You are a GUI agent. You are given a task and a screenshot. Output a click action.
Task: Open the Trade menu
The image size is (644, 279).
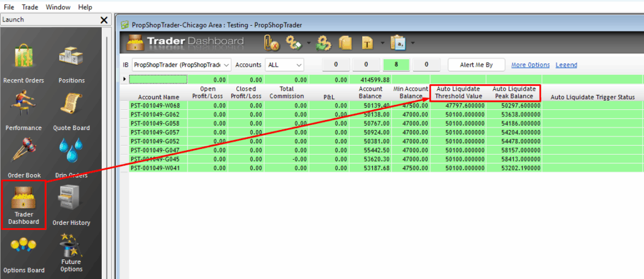point(30,7)
